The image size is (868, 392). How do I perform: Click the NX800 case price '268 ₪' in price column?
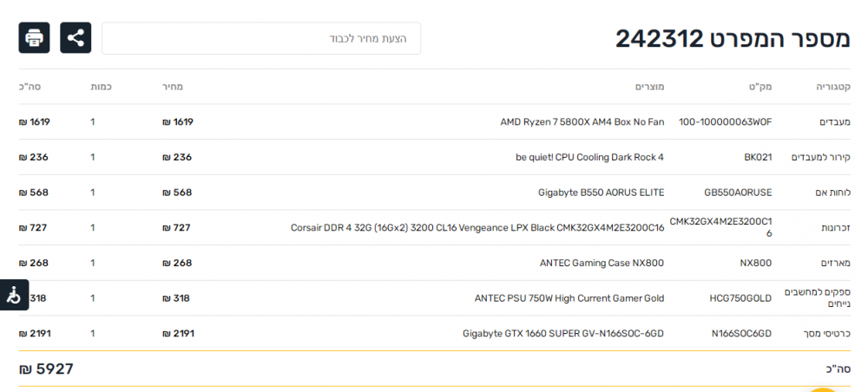(177, 263)
